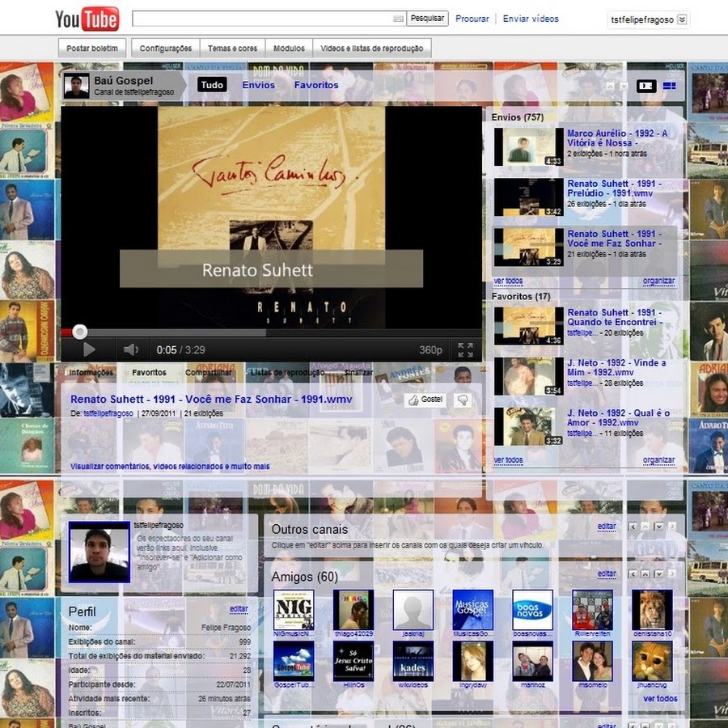Change the 360p video quality
728x728 pixels.
pos(430,350)
